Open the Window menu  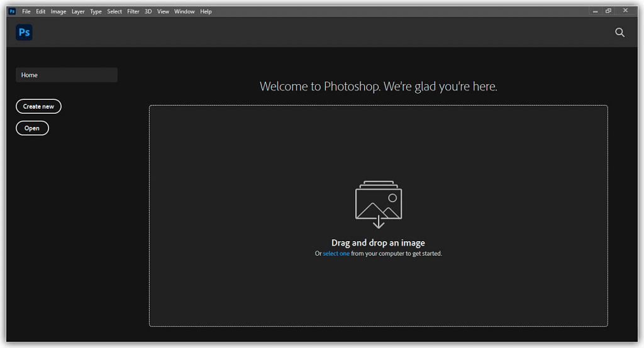pos(184,11)
